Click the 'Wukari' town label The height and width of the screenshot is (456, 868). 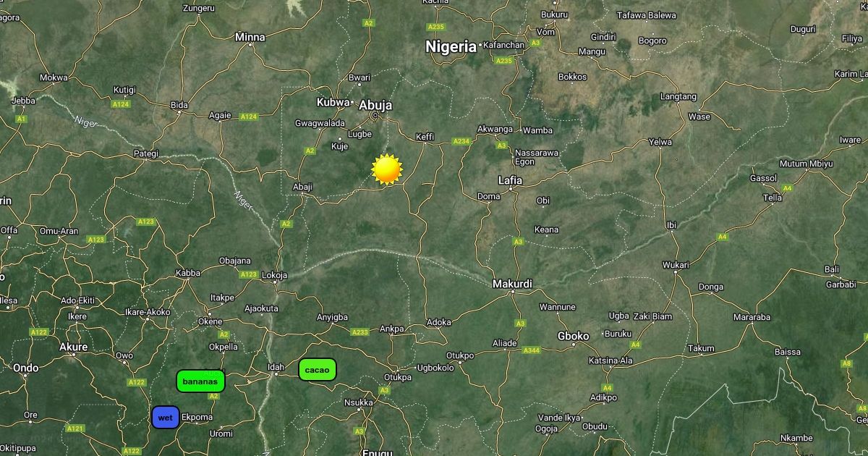(676, 265)
